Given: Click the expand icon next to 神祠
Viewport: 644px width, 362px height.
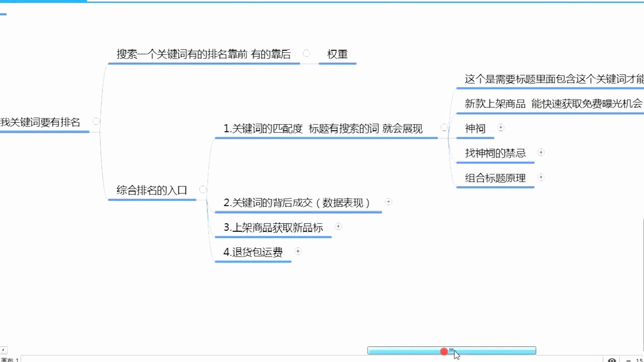Looking at the screenshot, I should pyautogui.click(x=500, y=127).
